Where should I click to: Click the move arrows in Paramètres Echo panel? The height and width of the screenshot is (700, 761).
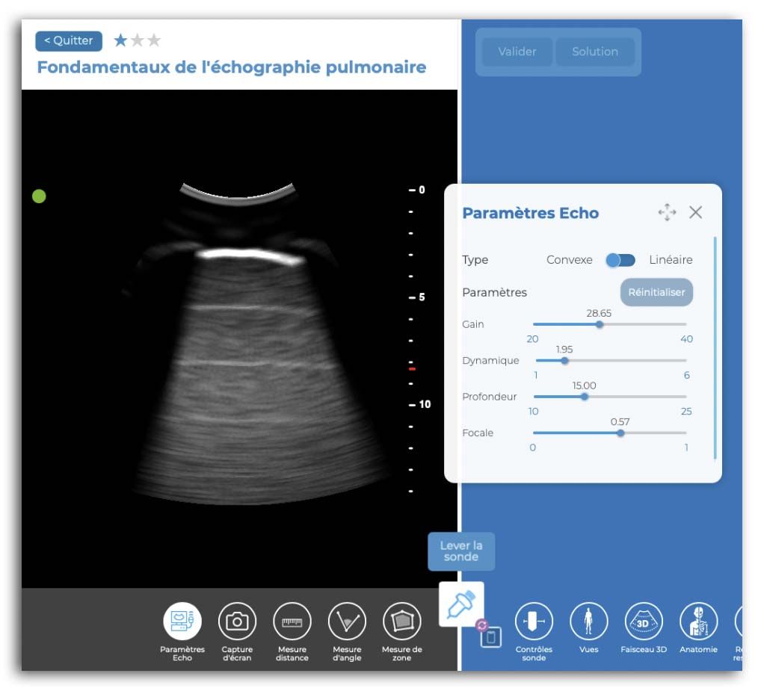[667, 213]
